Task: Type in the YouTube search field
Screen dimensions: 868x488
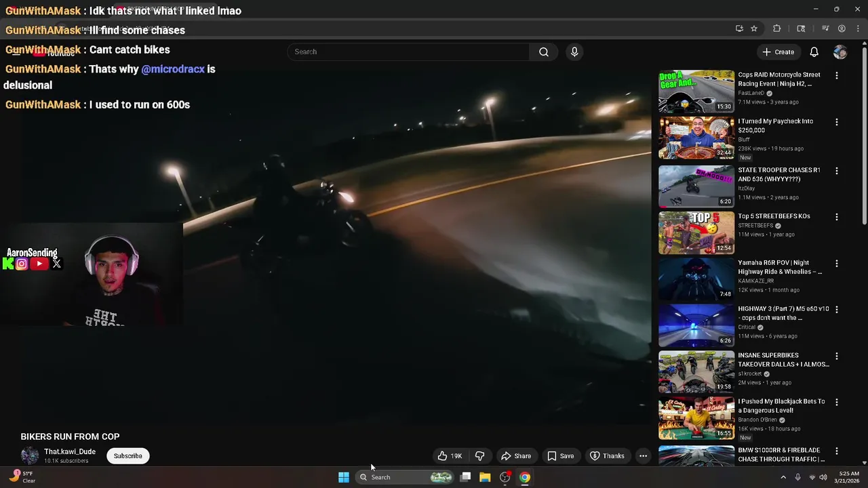Action: (x=409, y=52)
